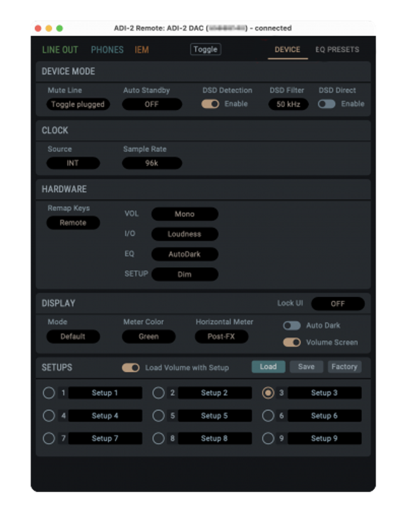The height and width of the screenshot is (532, 406).
Task: Open the Auto Standby dropdown set to OFF
Action: 152,104
